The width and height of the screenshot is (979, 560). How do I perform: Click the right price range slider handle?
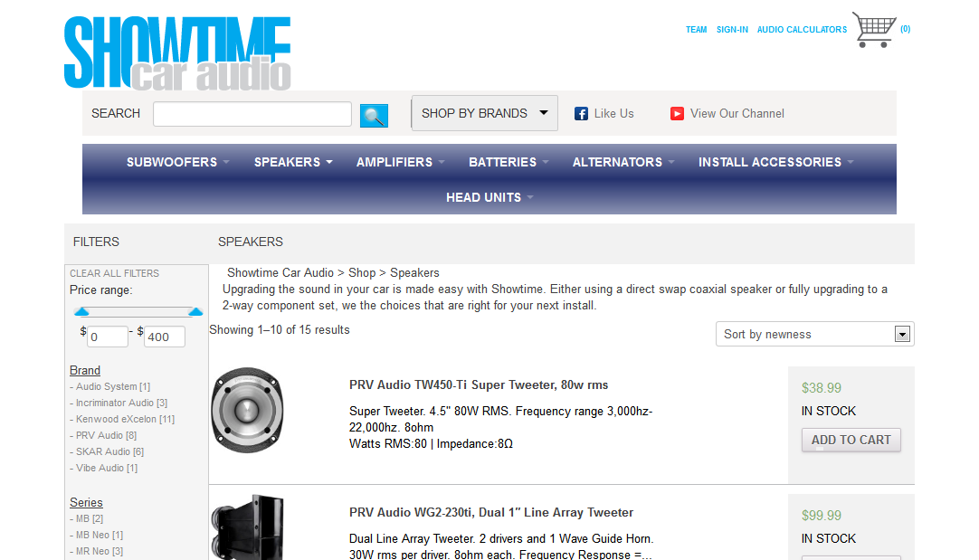(x=196, y=311)
